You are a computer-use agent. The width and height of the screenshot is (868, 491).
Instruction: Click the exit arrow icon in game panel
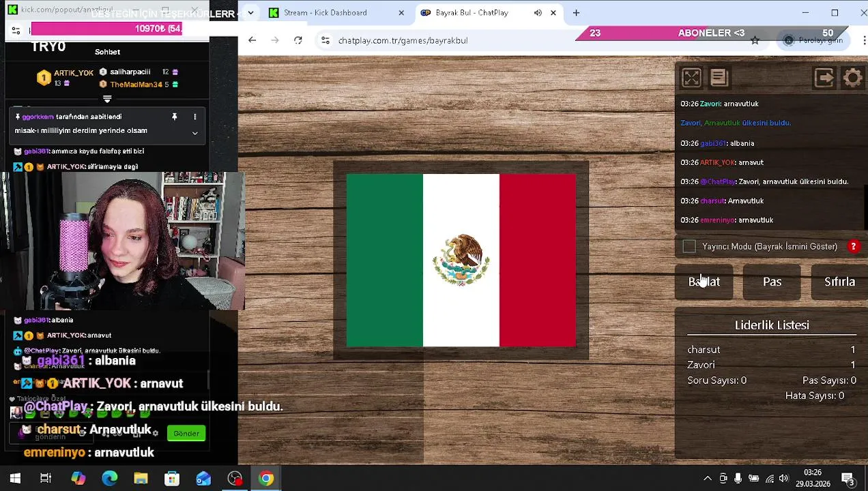pos(824,78)
